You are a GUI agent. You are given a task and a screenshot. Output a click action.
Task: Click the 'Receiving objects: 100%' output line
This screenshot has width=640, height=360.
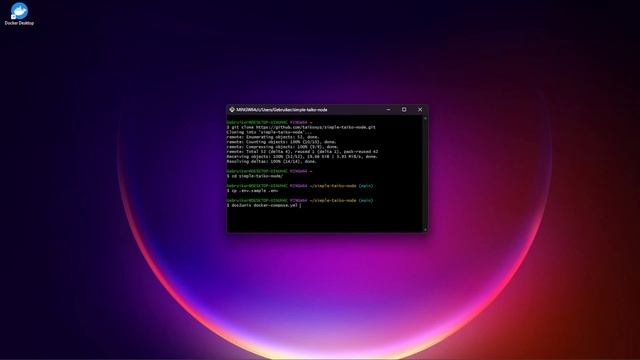302,157
